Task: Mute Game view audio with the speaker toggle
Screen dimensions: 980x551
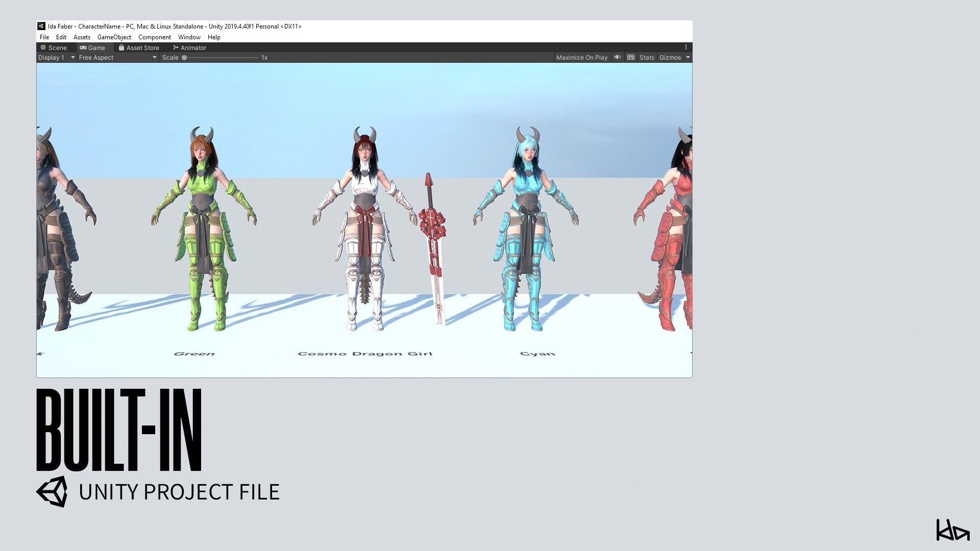Action: [x=618, y=57]
